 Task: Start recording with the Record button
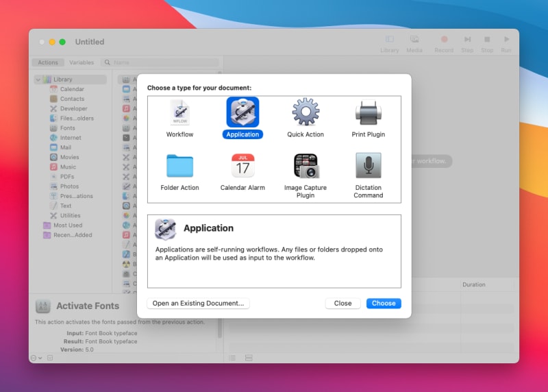(444, 44)
